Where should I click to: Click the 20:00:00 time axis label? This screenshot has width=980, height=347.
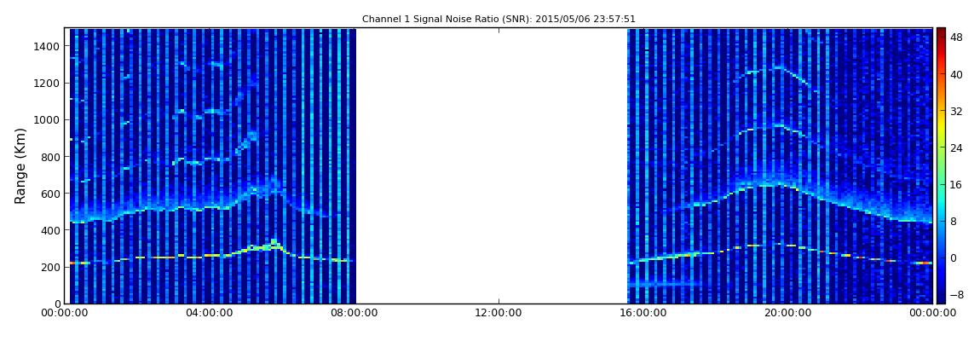(790, 313)
